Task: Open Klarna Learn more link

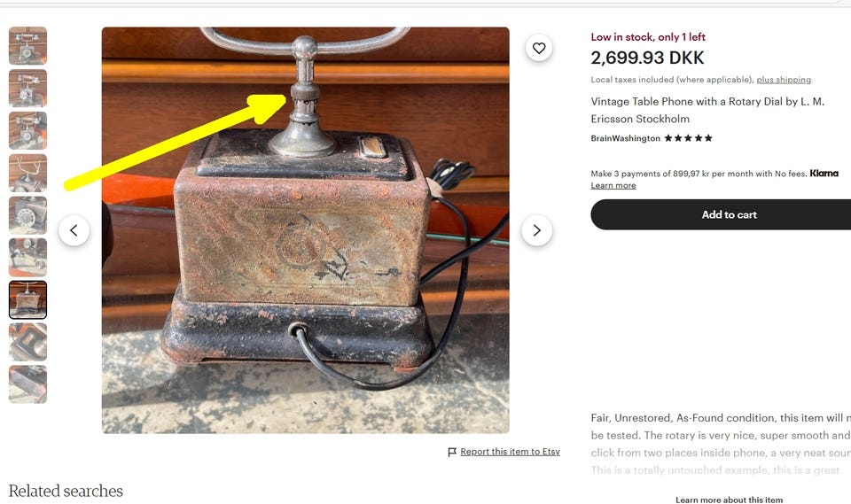Action: click(613, 185)
